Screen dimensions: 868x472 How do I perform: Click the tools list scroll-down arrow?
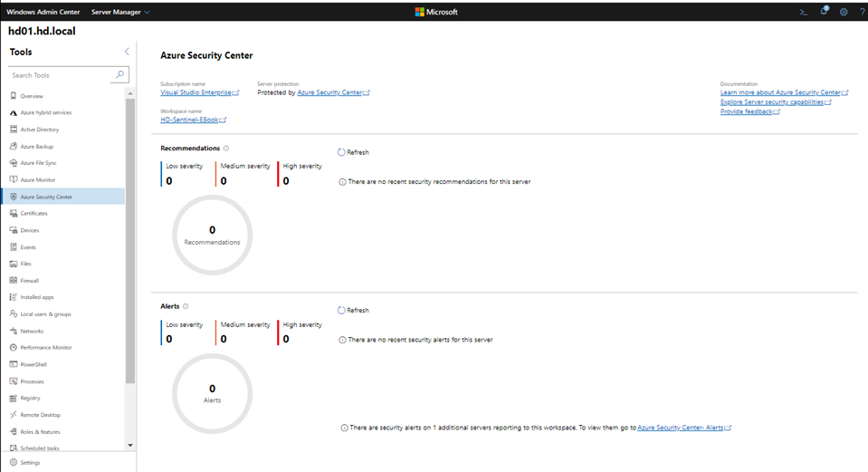point(130,445)
